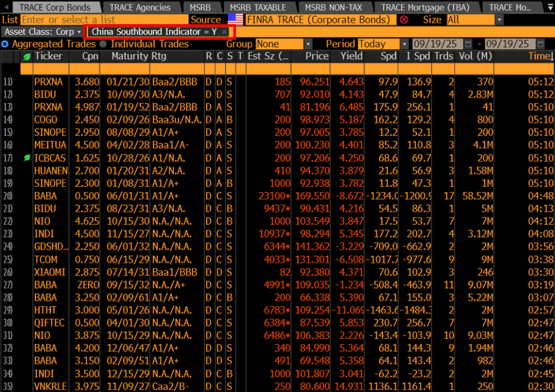Clear the source with the red circled X
555x392 pixels.
coord(403,20)
